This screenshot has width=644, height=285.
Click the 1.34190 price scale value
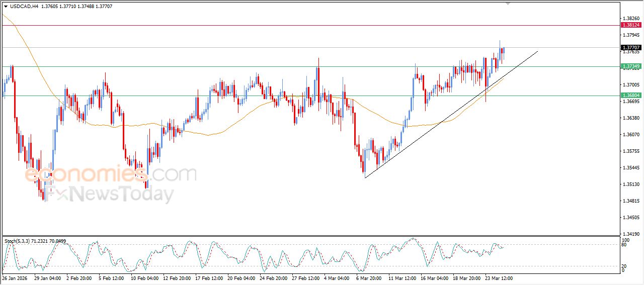(631, 234)
